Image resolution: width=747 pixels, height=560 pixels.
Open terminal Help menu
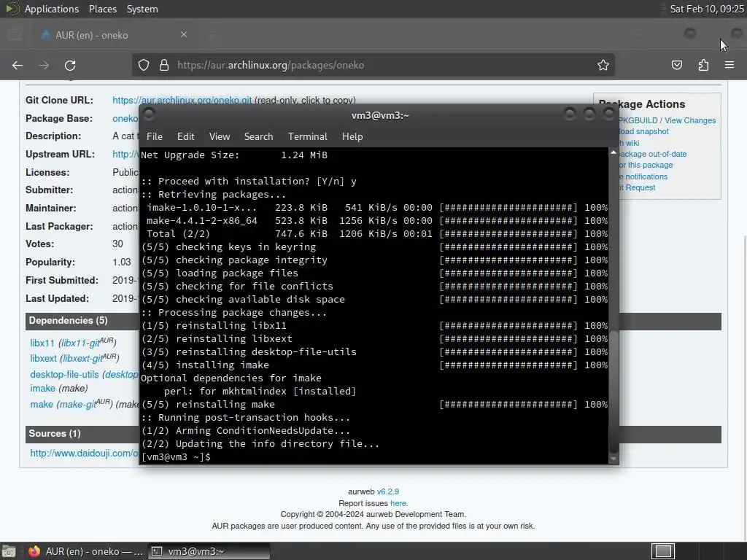pos(352,136)
